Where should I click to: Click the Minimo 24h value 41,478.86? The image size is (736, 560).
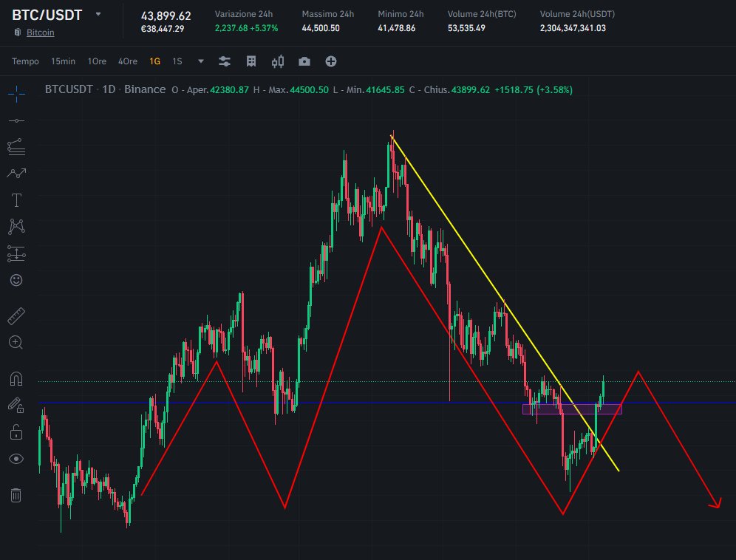click(397, 28)
